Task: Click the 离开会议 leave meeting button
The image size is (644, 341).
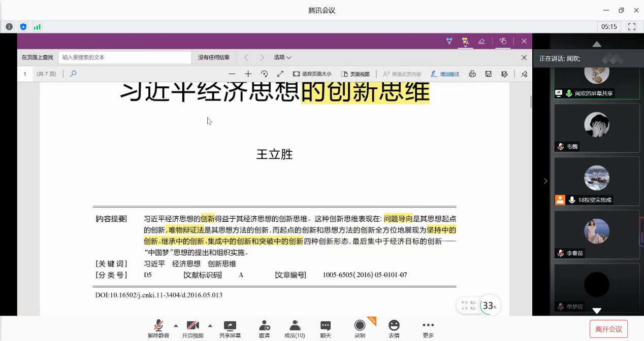Action: 608,329
